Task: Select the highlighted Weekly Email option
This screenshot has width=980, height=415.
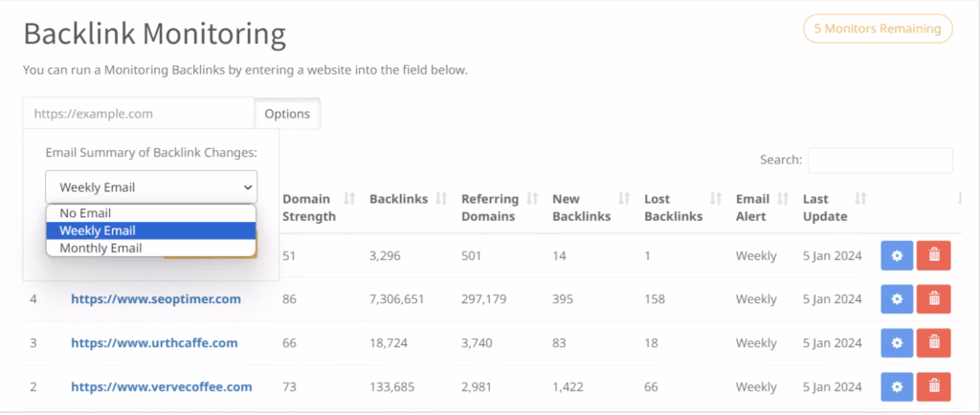Action: click(x=150, y=230)
